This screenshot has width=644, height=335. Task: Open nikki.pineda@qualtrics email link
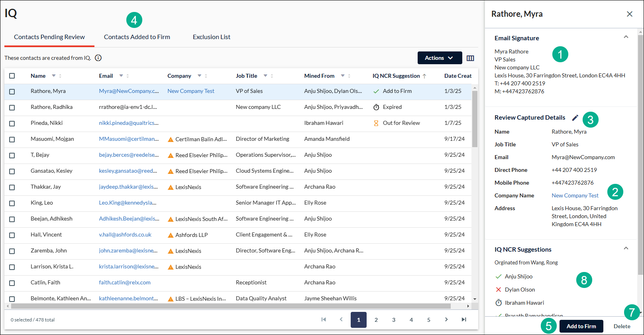[129, 123]
